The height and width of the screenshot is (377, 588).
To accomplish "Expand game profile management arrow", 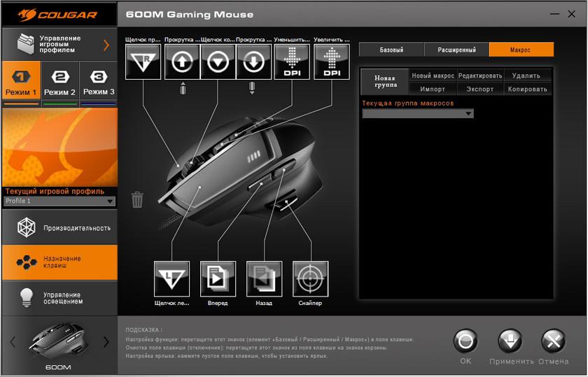I will point(106,45).
